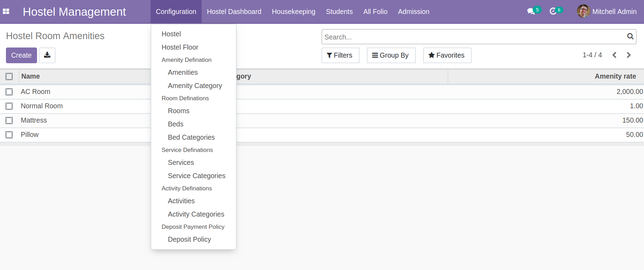Select the Rooms menu entry
This screenshot has height=270, width=644.
pos(179,111)
